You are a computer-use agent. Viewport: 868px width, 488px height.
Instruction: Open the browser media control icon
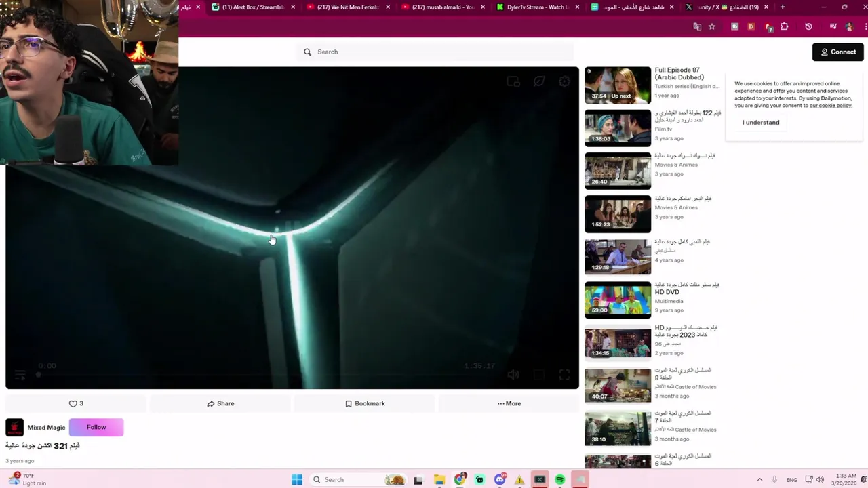point(833,26)
